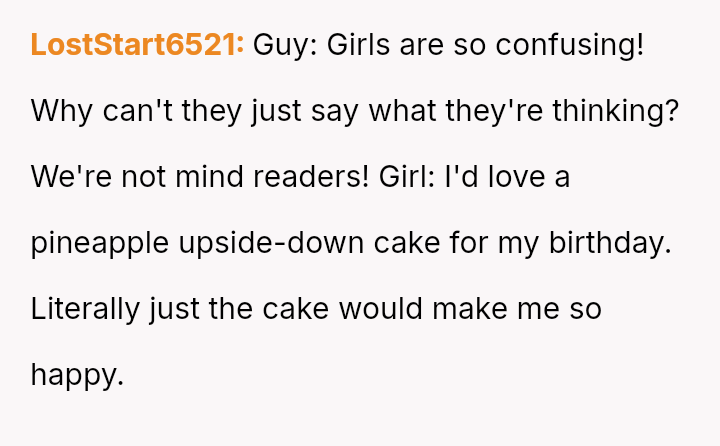
Task: Click the word "upside-down" in the comment
Action: coord(271,243)
